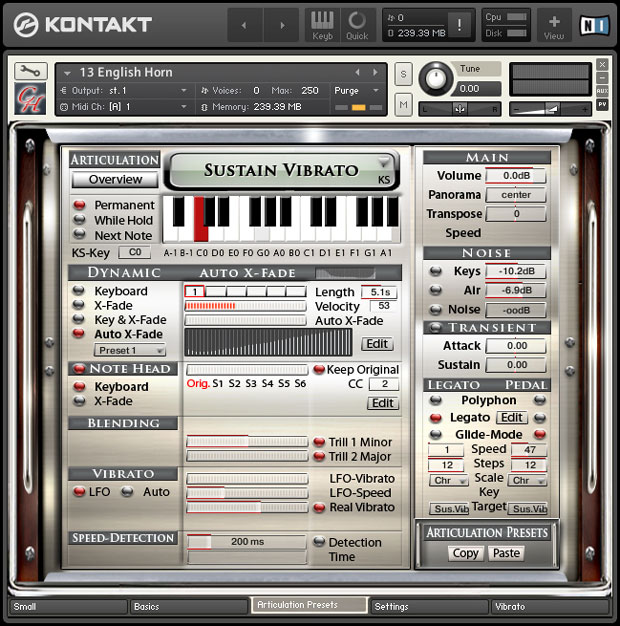620x626 pixels.
Task: Click the Copy articulation preset button
Action: (x=465, y=553)
